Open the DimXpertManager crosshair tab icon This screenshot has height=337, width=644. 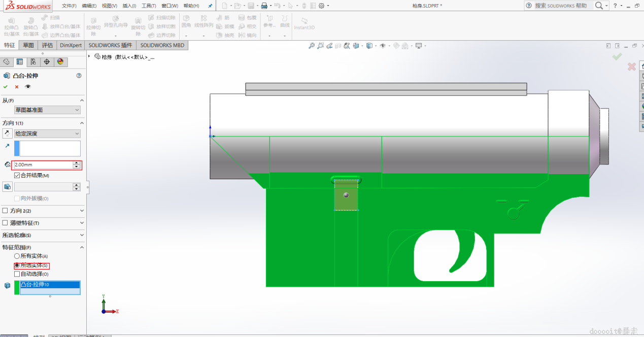[x=47, y=62]
